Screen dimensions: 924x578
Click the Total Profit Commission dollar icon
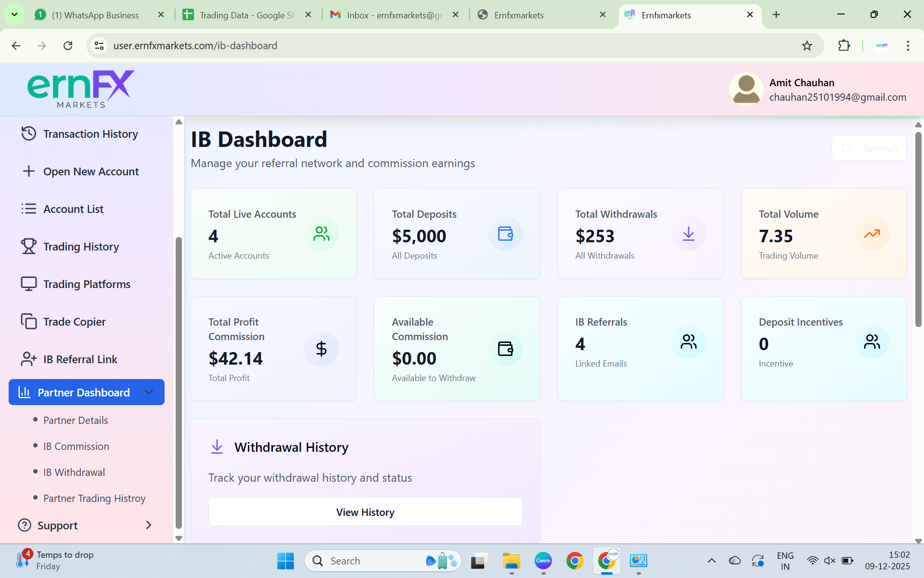point(321,349)
